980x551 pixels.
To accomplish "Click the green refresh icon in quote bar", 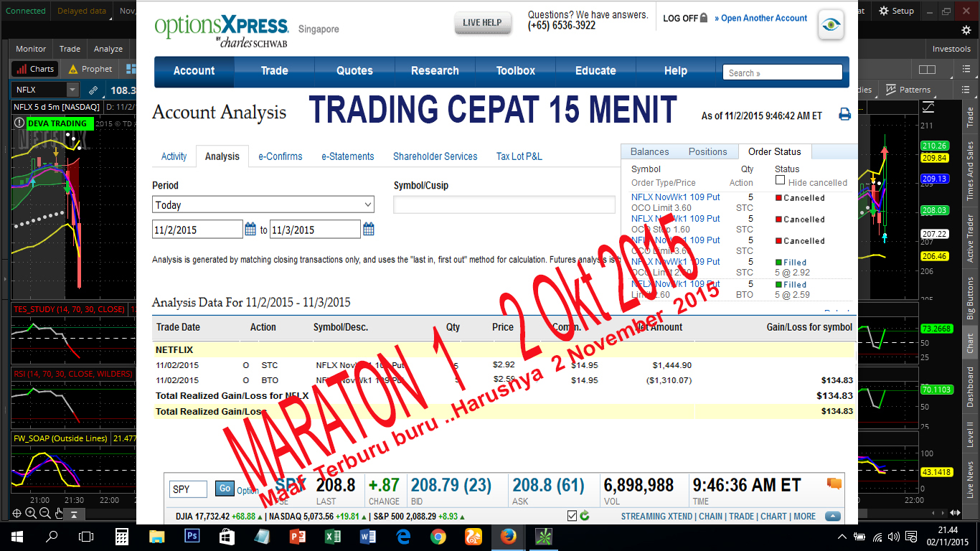I will click(584, 516).
